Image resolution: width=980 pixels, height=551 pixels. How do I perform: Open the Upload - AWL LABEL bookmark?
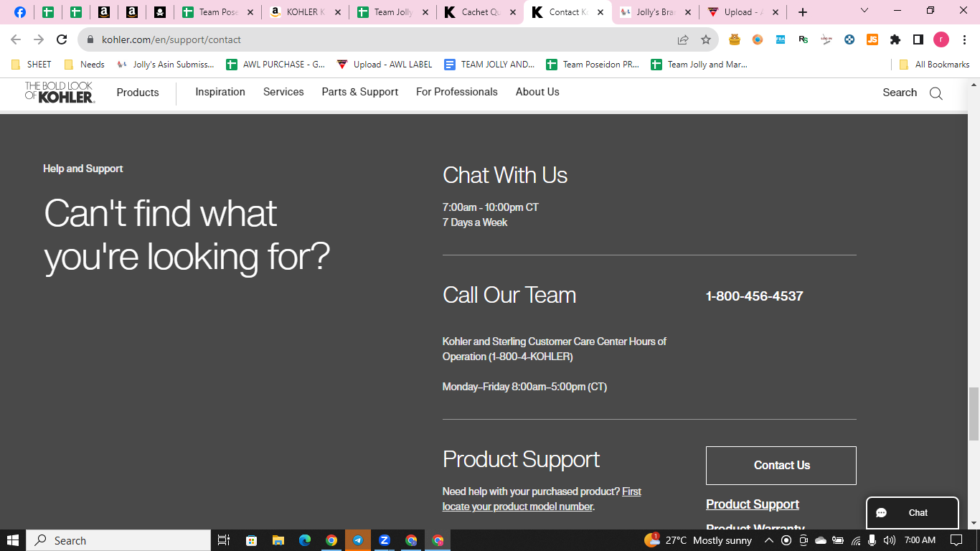(x=385, y=65)
